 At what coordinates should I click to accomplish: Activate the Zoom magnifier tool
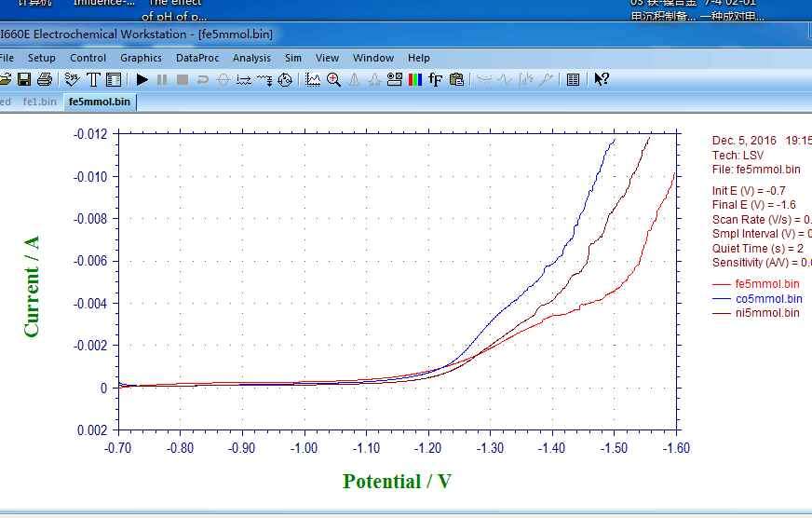pos(333,80)
